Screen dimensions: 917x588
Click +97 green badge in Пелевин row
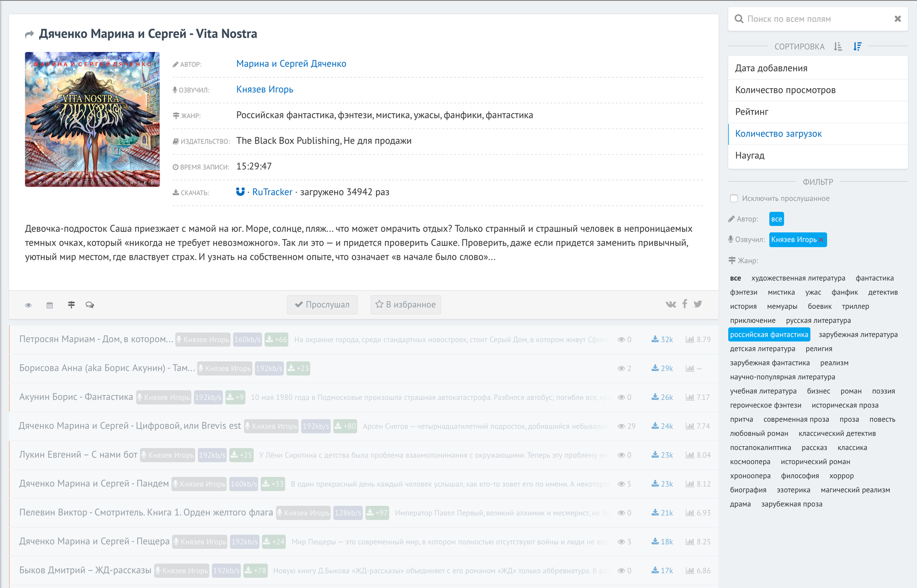(x=377, y=513)
